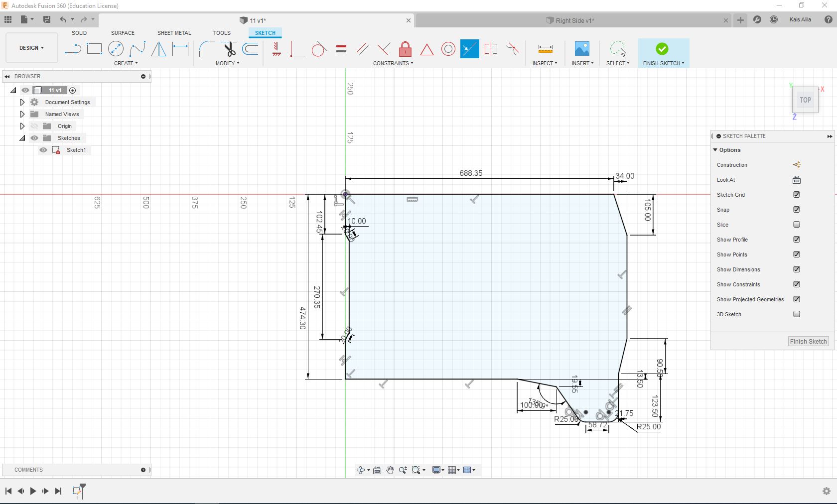
Task: Choose the Concentric constraint icon
Action: coord(448,49)
